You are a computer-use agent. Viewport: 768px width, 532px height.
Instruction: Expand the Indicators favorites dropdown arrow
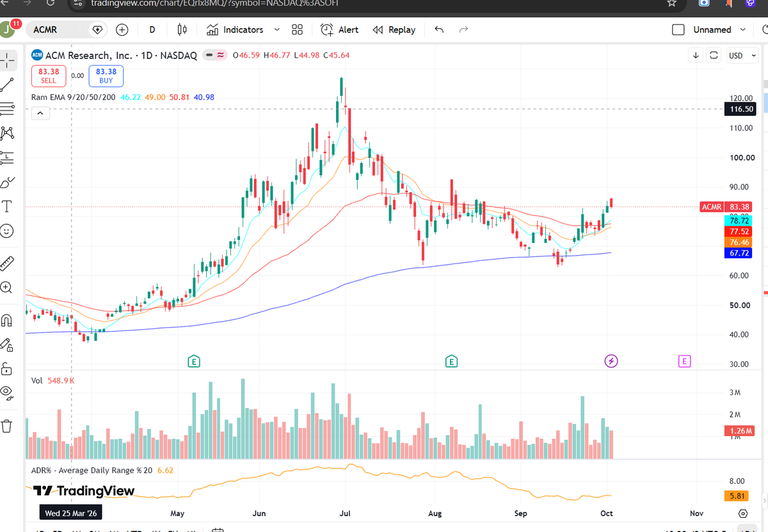277,29
